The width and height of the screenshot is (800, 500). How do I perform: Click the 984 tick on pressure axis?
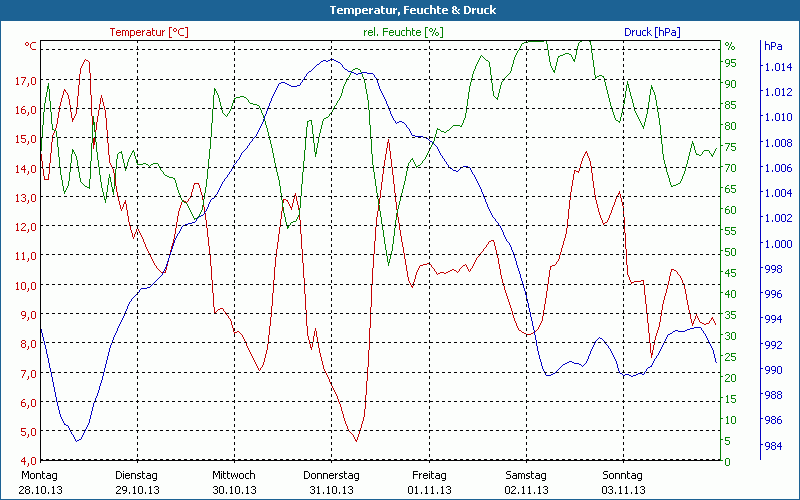coord(774,446)
